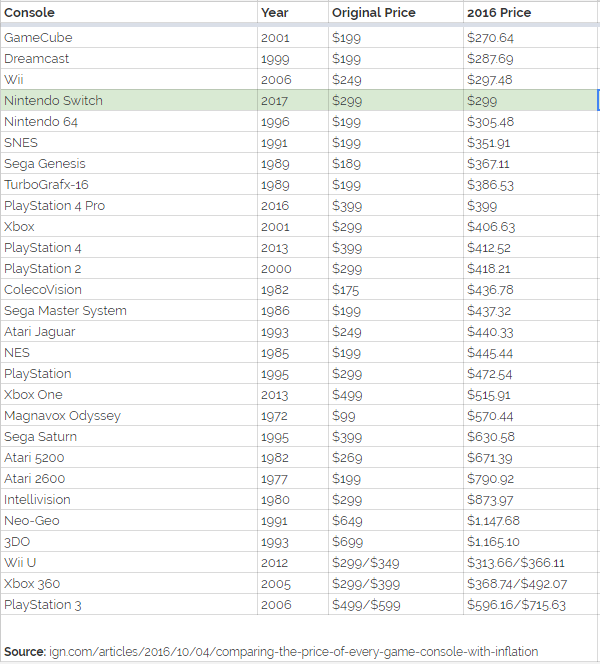Select the $873.97 Intellivision price

(x=530, y=499)
